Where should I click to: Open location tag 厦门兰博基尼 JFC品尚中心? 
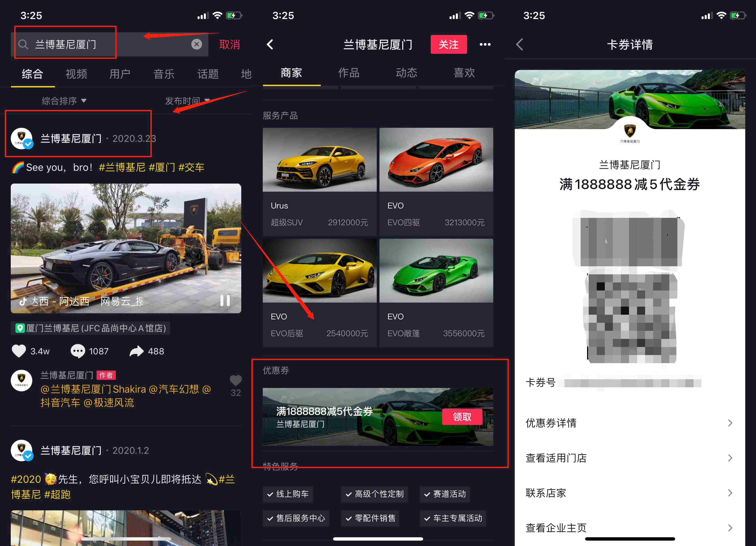[x=91, y=328]
